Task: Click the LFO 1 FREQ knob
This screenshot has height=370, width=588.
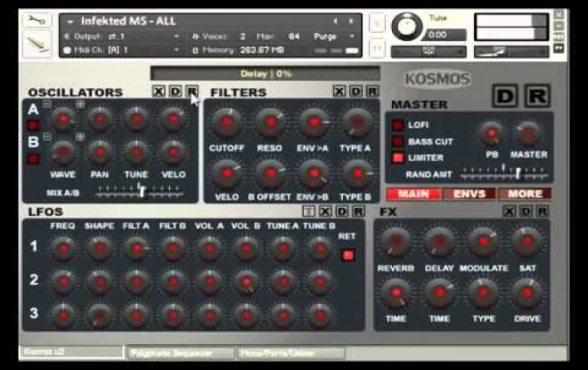Action: tap(63, 249)
